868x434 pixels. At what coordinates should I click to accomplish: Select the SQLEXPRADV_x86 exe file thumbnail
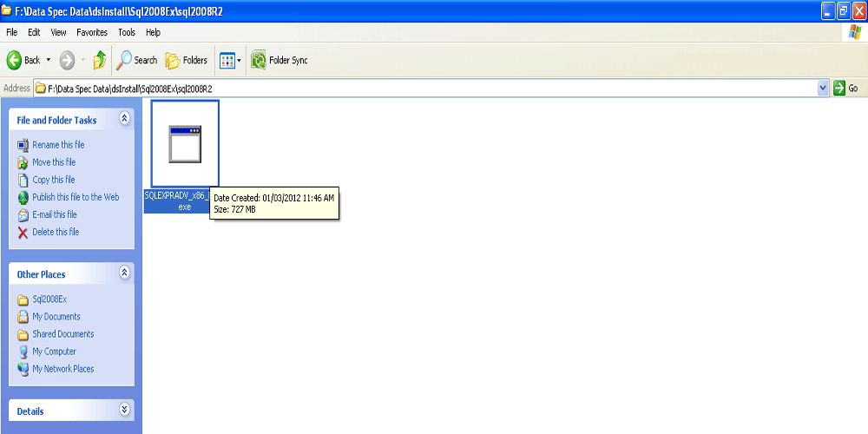[185, 144]
